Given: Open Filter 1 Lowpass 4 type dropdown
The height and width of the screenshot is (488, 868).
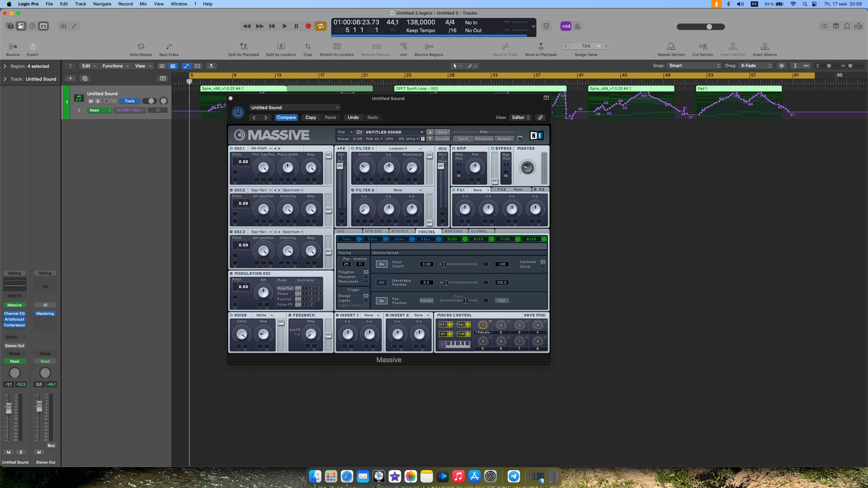Looking at the screenshot, I should [399, 148].
